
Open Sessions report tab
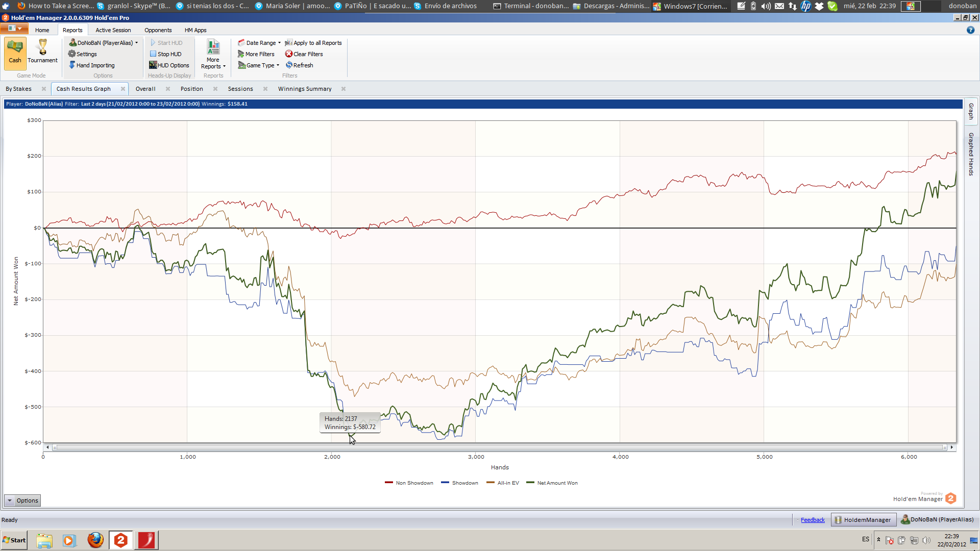pyautogui.click(x=240, y=89)
